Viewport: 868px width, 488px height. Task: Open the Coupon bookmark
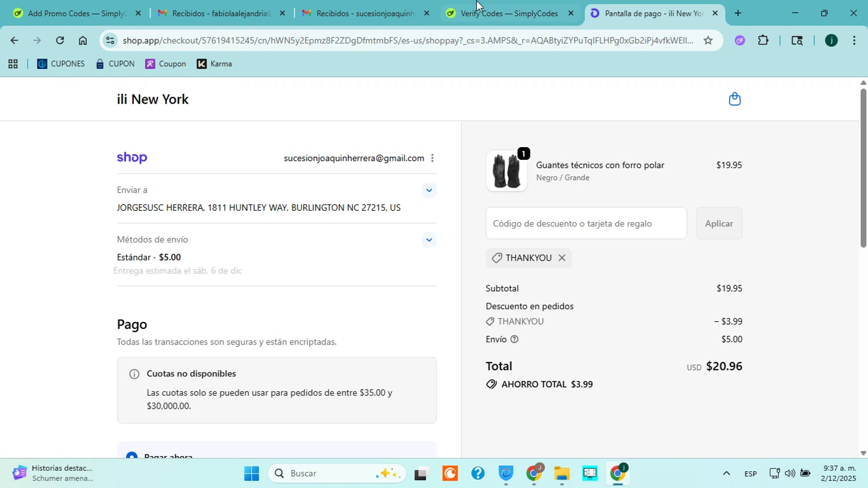click(x=165, y=64)
